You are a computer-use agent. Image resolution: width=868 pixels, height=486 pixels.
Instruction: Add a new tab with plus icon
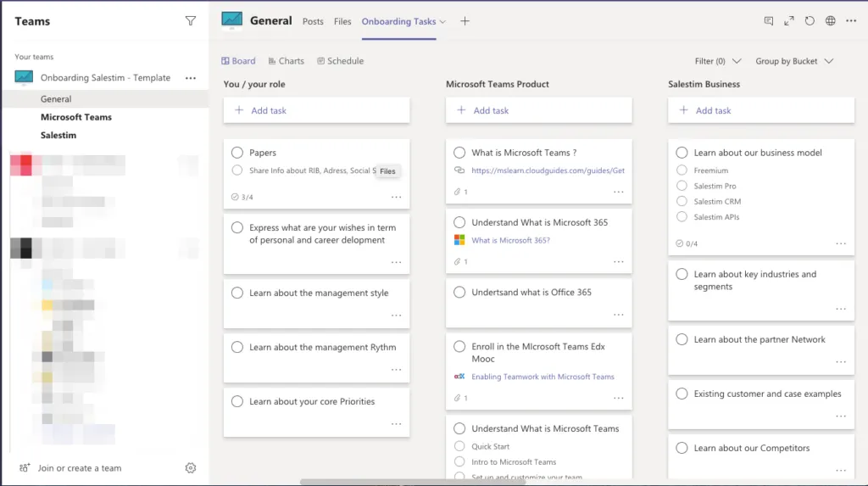[465, 21]
